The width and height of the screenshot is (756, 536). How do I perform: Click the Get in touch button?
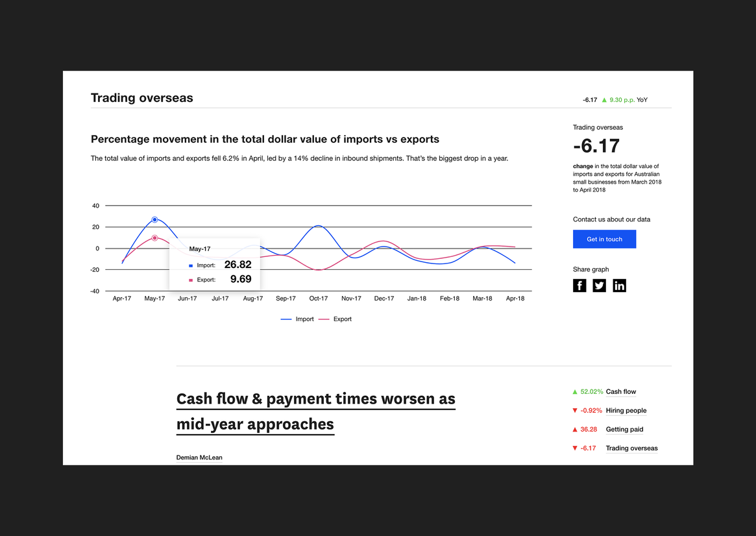(x=604, y=239)
